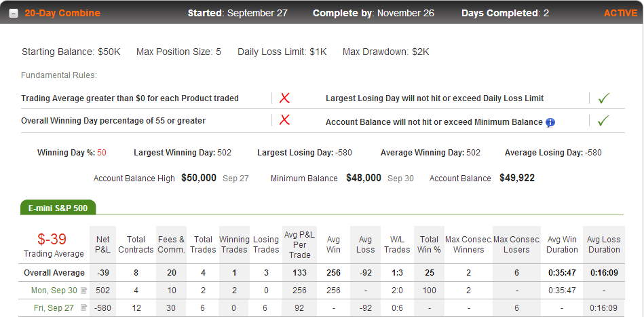The width and height of the screenshot is (644, 317).
Task: Click green checkmark for Daily Loss Limit rule
Action: tap(604, 98)
